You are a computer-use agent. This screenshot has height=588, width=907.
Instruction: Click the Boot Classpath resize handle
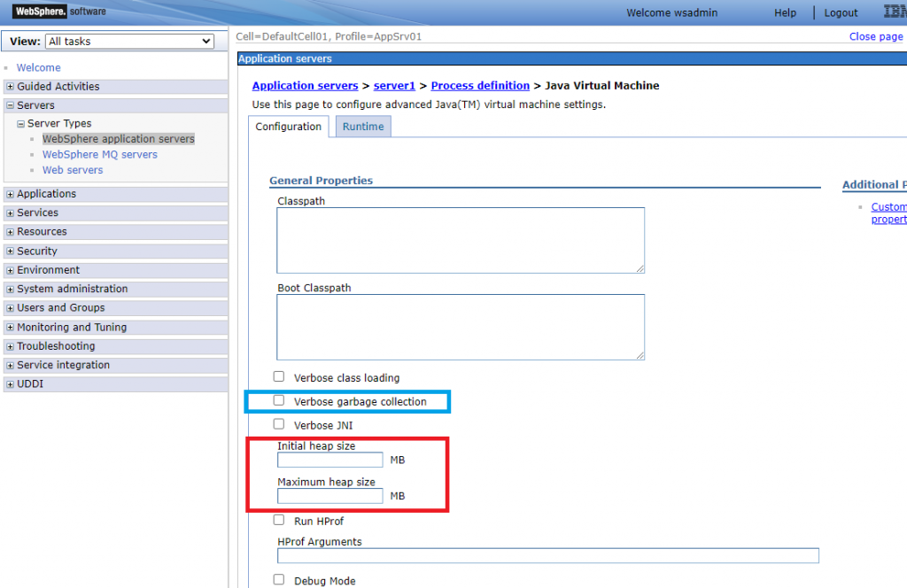coord(640,355)
